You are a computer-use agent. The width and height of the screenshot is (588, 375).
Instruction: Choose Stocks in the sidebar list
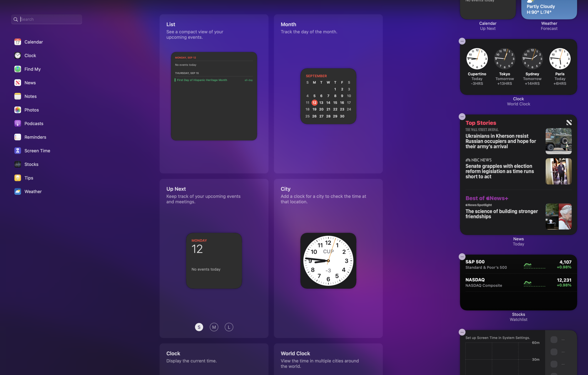31,164
